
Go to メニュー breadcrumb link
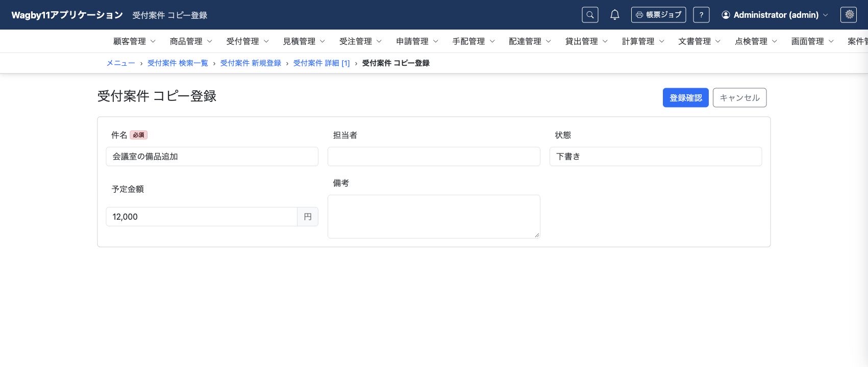121,63
